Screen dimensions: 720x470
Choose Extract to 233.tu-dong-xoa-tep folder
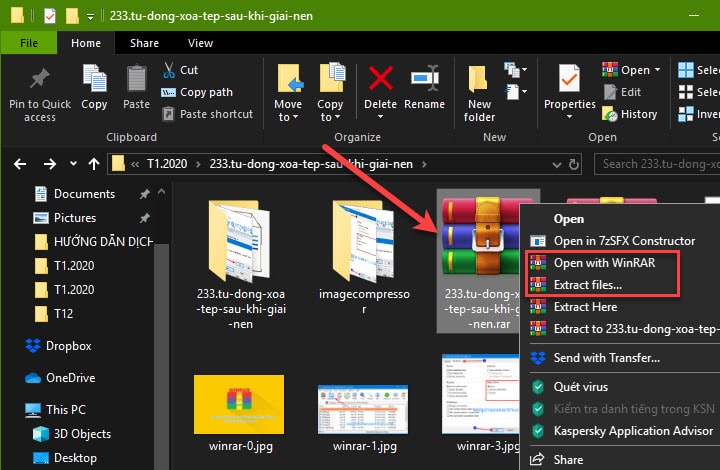[624, 329]
